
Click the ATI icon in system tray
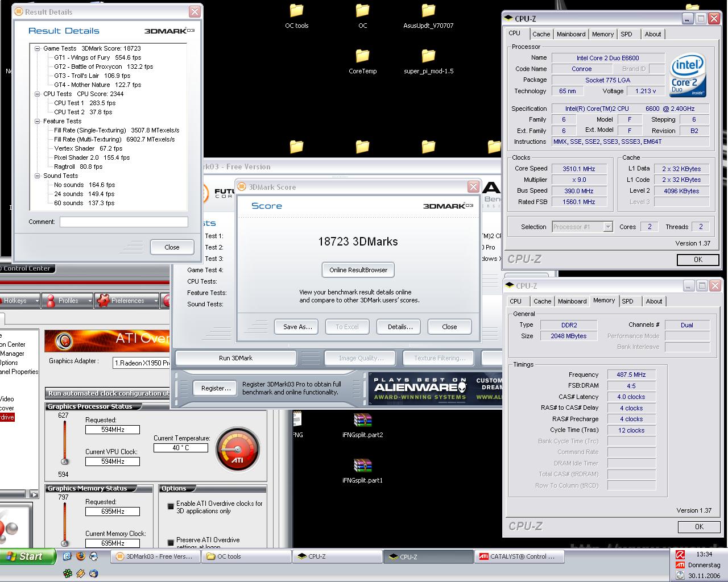680,565
